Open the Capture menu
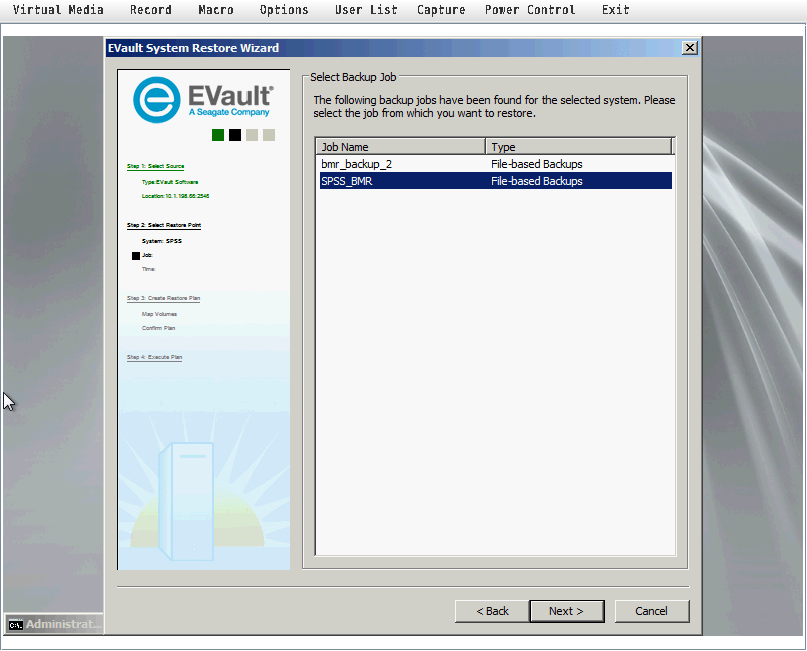 (441, 10)
